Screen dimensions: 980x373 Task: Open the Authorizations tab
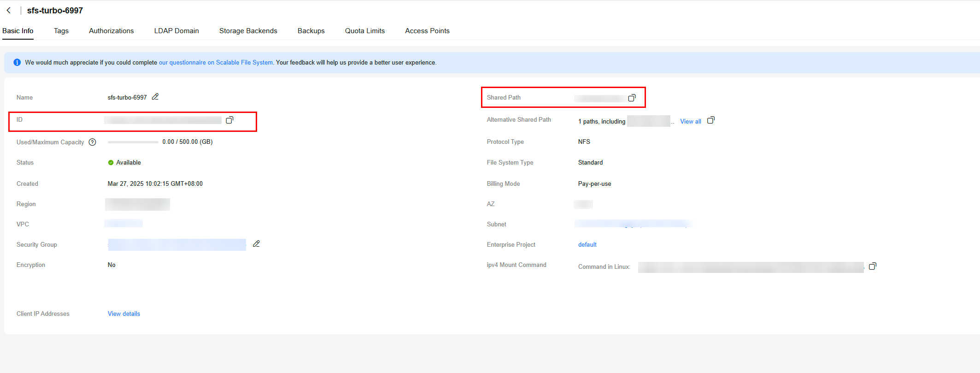click(x=111, y=31)
